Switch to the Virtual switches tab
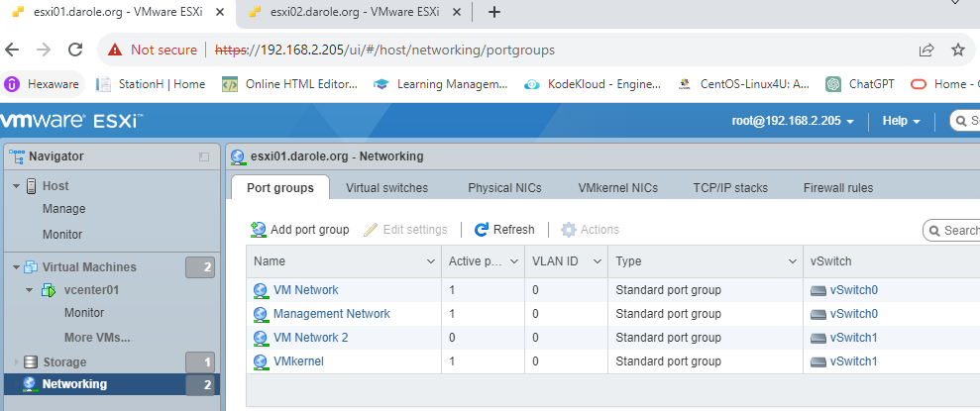 (x=386, y=187)
